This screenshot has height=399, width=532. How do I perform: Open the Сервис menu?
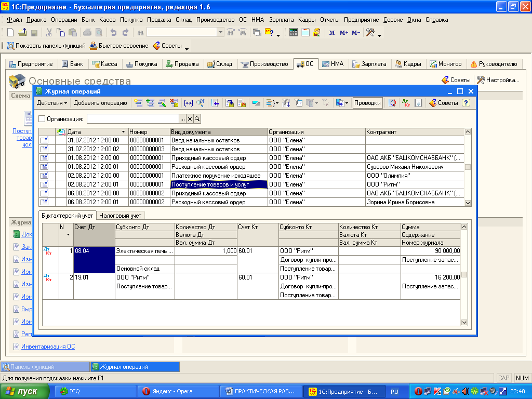pos(393,20)
